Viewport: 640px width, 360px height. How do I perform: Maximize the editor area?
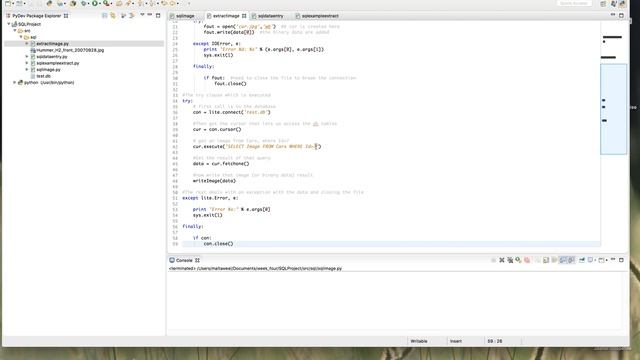pos(621,15)
